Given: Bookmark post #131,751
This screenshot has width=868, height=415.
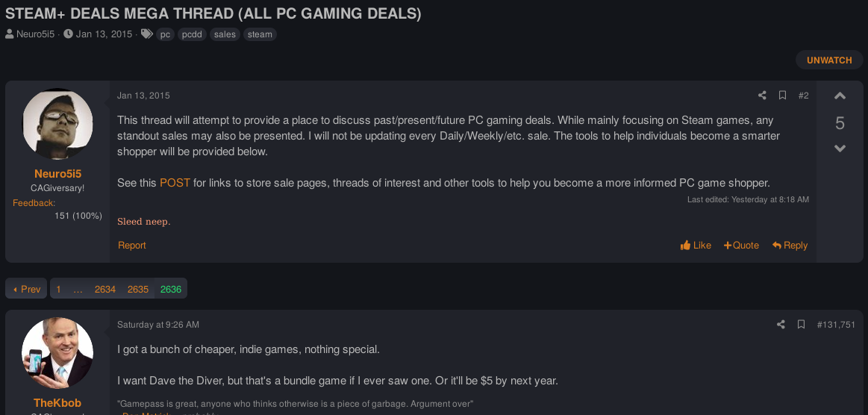Looking at the screenshot, I should [801, 324].
